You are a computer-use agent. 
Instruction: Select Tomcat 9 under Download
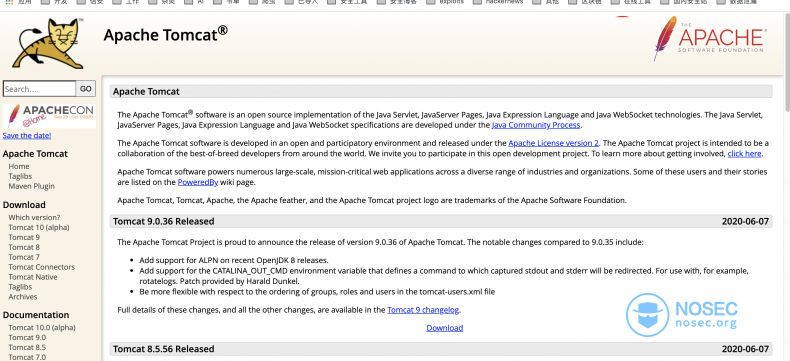(x=24, y=237)
